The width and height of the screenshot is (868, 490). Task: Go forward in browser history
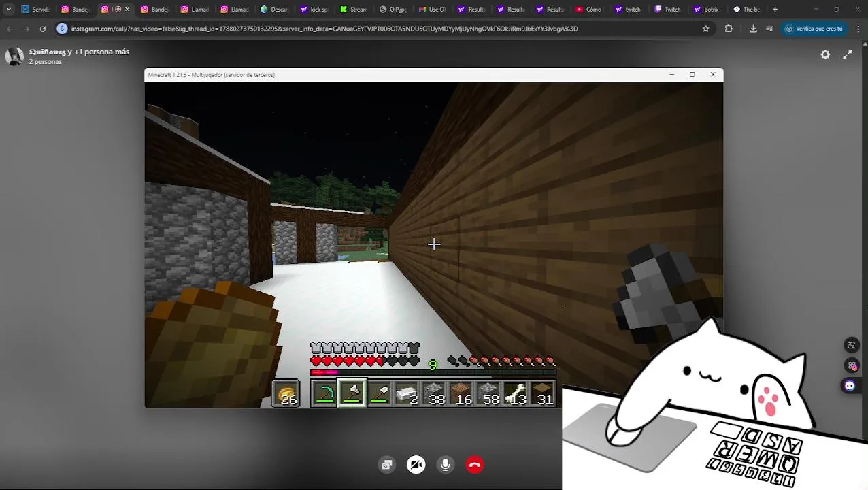26,29
